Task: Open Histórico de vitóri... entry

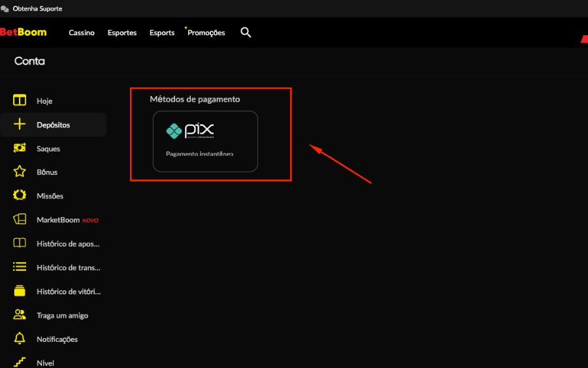Action: pos(69,292)
